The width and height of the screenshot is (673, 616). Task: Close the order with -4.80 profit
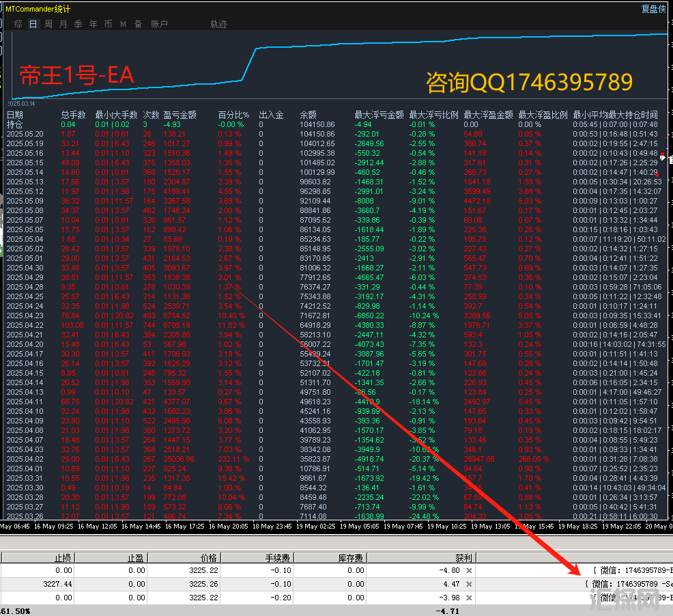pos(469,570)
